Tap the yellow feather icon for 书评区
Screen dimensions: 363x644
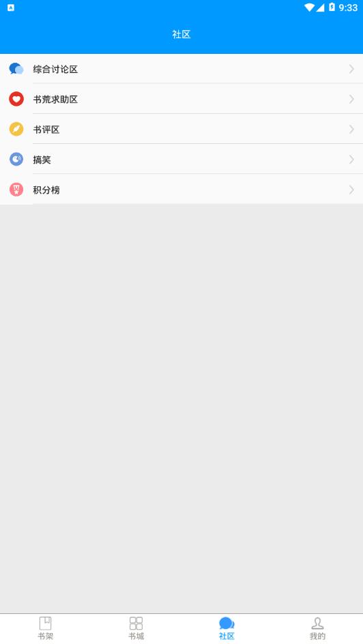(16, 129)
